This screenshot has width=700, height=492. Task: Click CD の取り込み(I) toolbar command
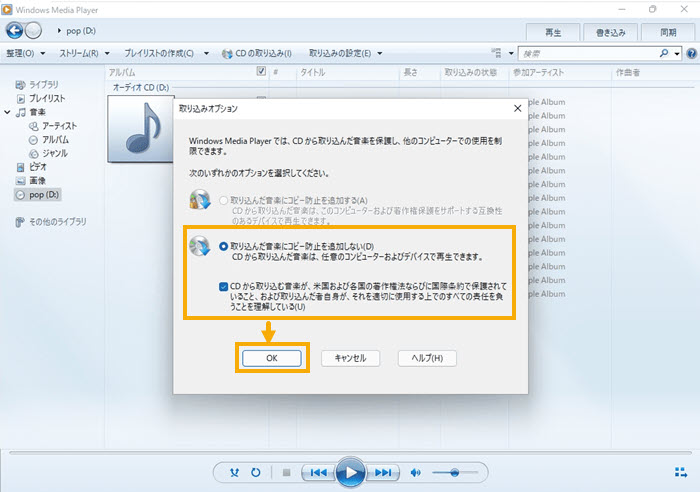tap(257, 54)
